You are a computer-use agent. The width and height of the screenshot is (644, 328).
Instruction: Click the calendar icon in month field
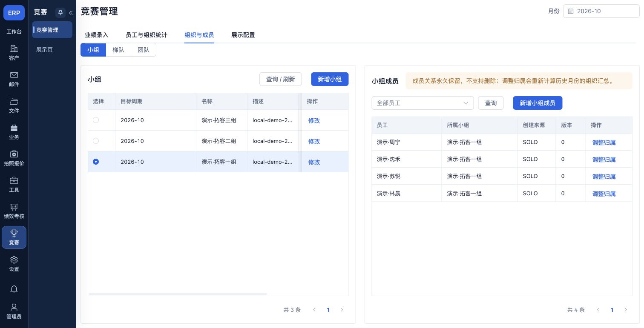pos(571,11)
